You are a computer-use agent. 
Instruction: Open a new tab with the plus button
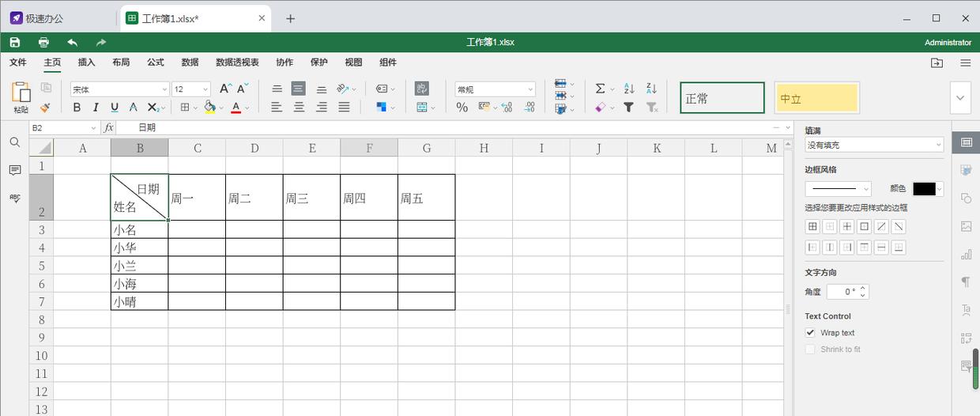click(x=290, y=18)
